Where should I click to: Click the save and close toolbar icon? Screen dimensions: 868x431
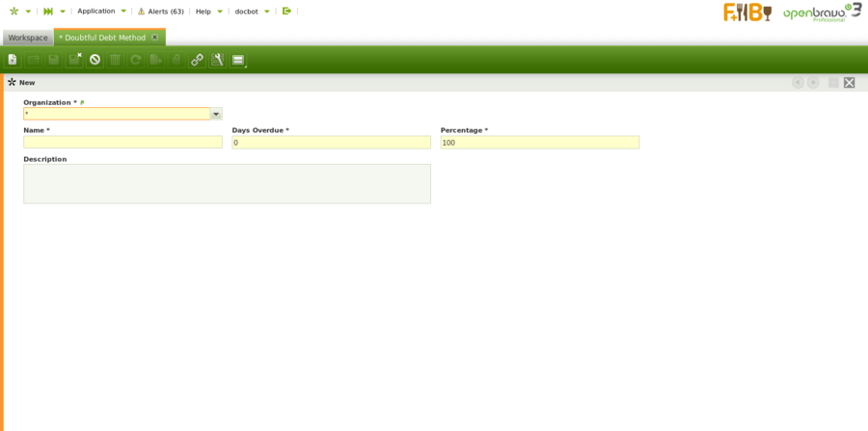click(x=74, y=60)
